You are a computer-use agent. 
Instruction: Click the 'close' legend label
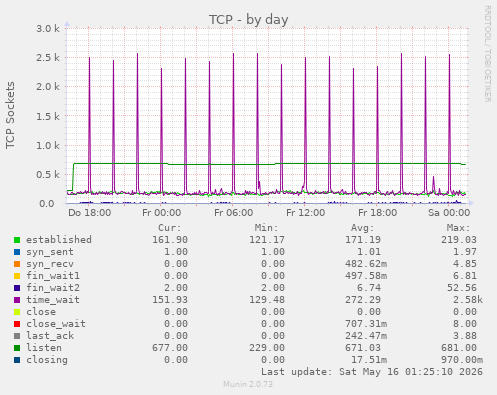(41, 312)
